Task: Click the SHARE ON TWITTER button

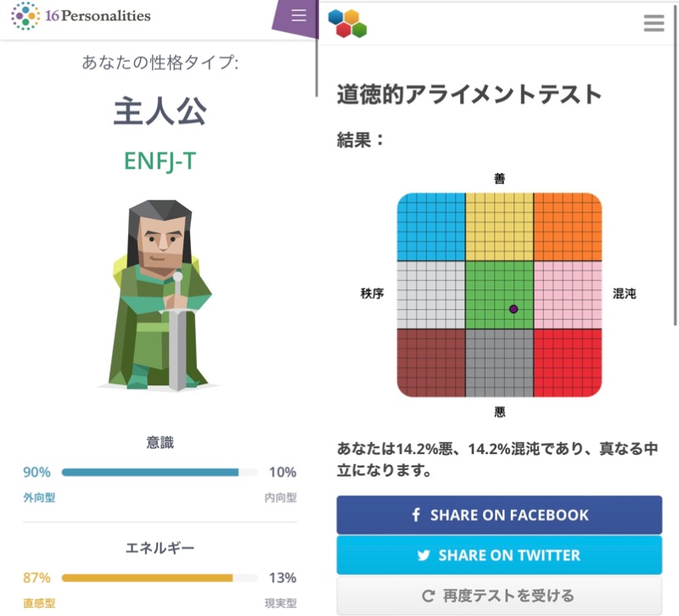Action: 499,555
